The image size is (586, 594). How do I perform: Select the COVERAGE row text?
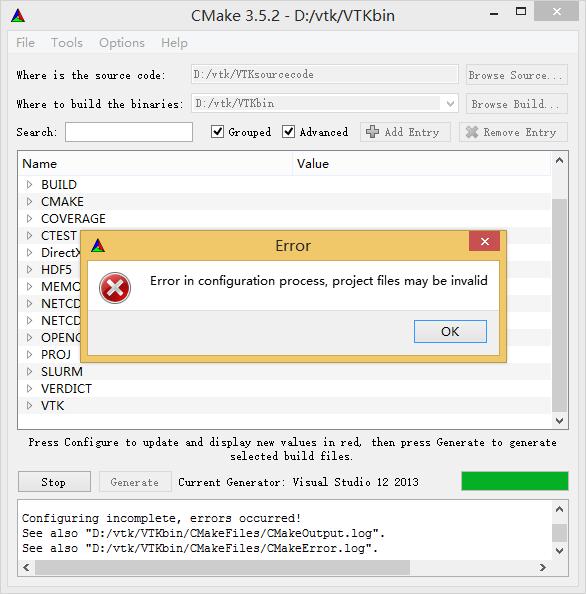[x=73, y=219]
